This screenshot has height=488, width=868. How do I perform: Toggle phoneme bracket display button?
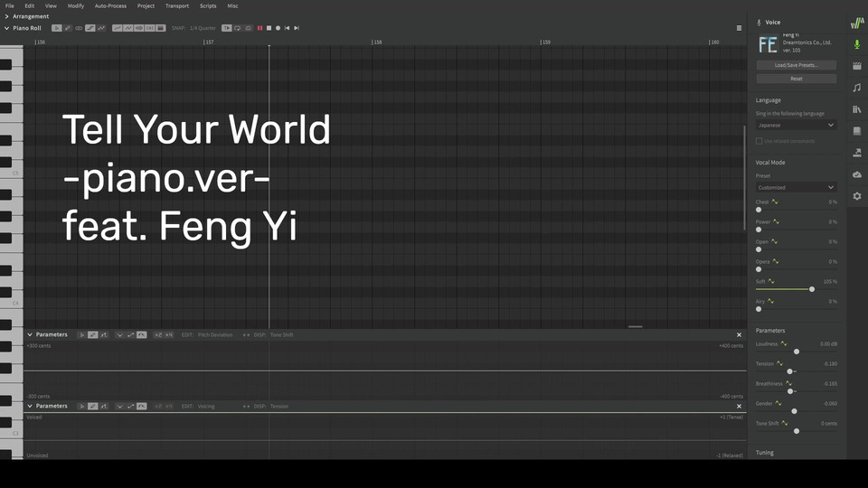[149, 28]
